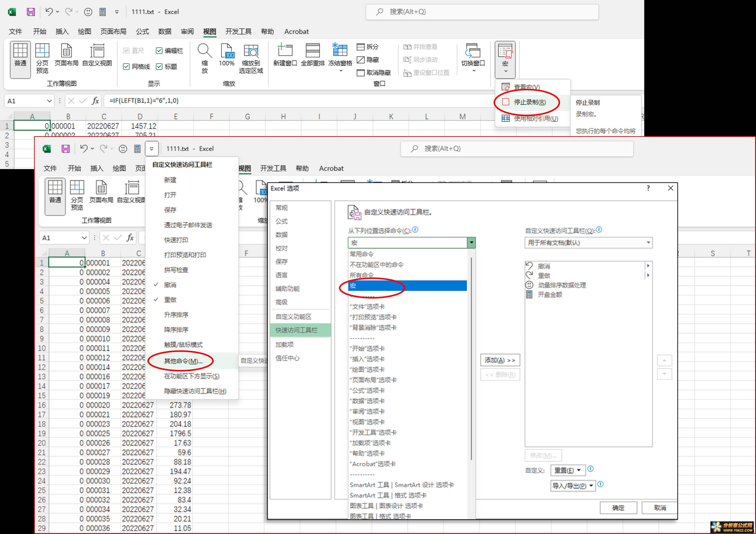Toggle 标题 checkbox

pos(159,67)
